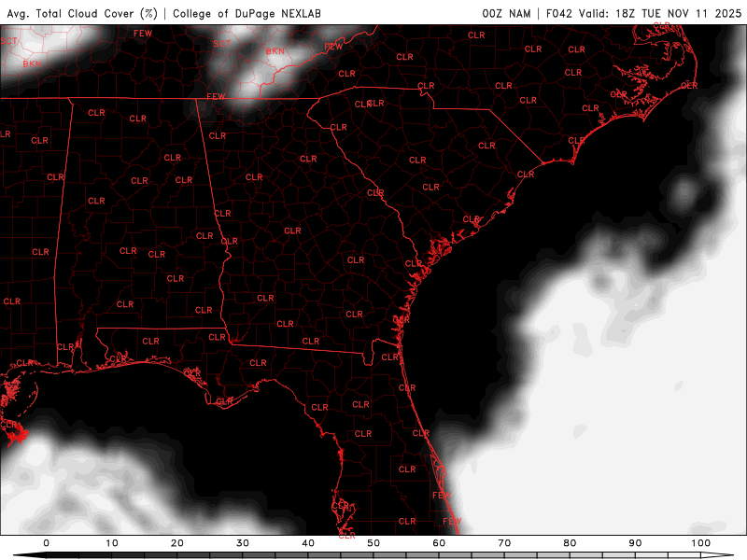Click the '0' value on the color scale

pos(46,543)
